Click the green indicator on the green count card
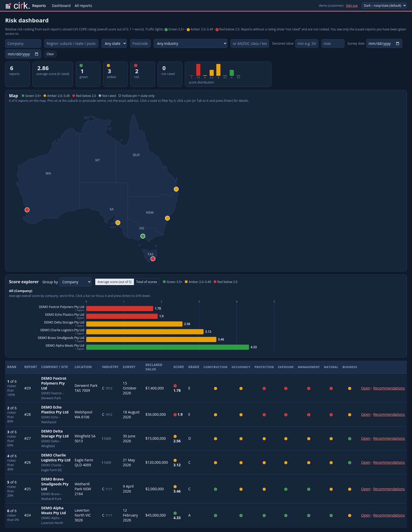The height and width of the screenshot is (532, 412). [81, 65]
